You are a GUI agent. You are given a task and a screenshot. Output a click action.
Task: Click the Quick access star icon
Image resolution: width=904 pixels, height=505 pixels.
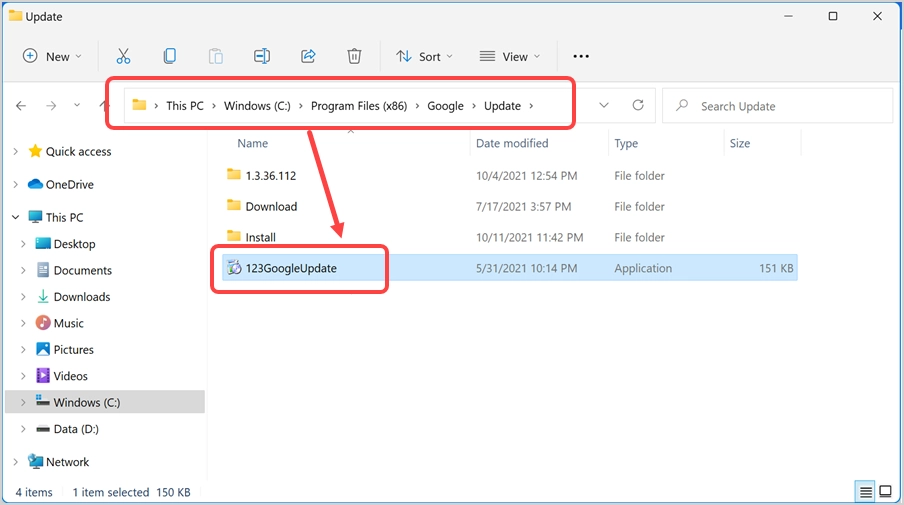(x=35, y=151)
